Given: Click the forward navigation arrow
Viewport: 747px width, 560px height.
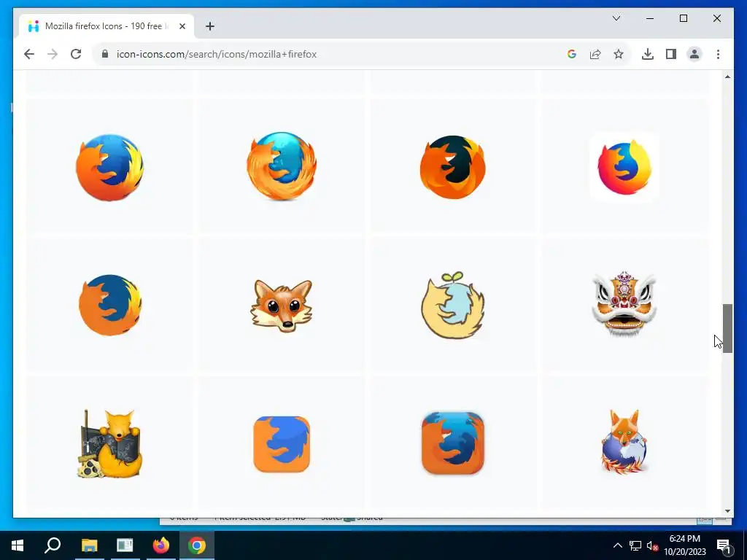Looking at the screenshot, I should pyautogui.click(x=53, y=54).
